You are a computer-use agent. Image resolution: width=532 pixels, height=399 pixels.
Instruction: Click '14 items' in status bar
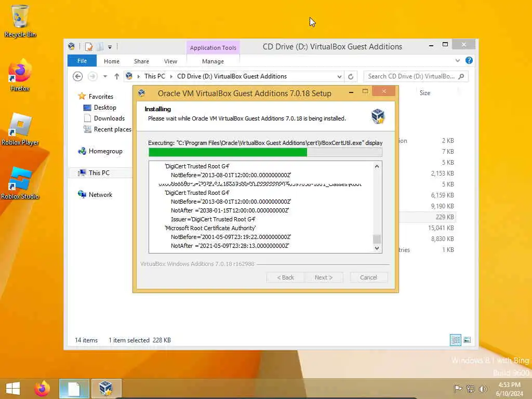[86, 340]
